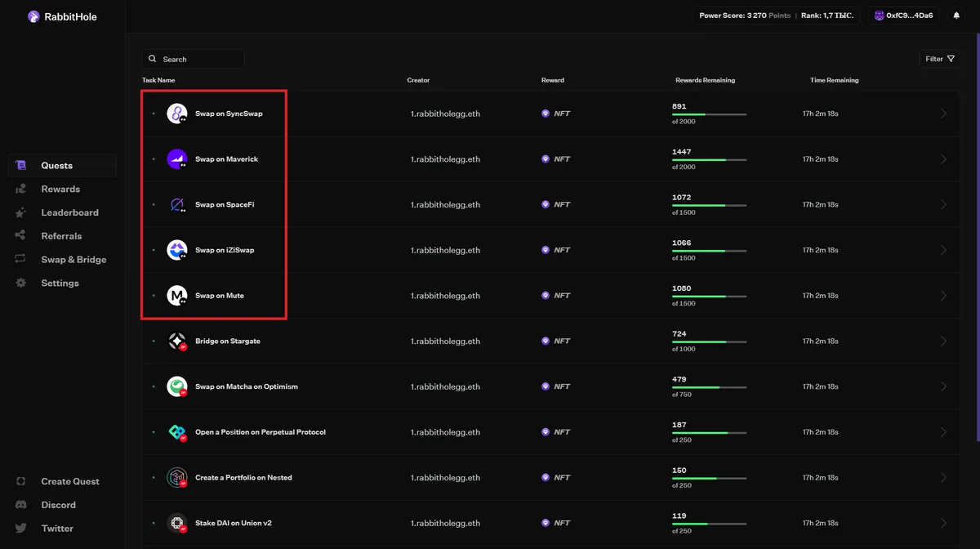Open the Filter button

tap(939, 59)
